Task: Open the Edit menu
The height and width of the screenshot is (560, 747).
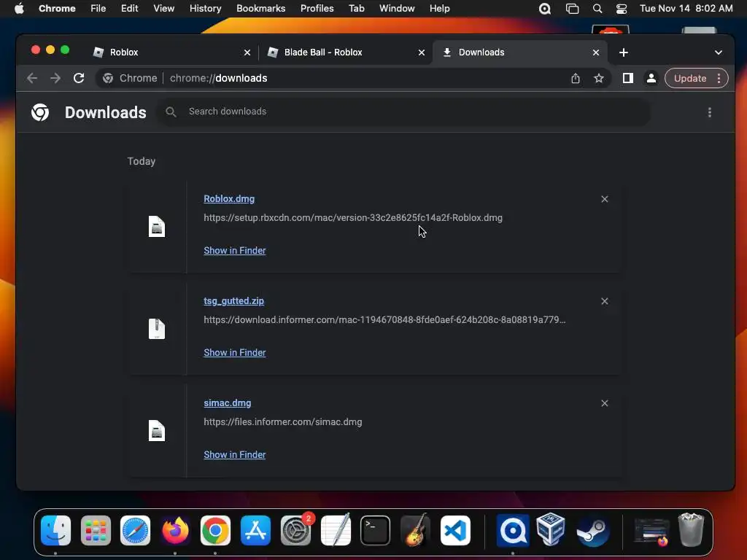Action: click(x=130, y=9)
